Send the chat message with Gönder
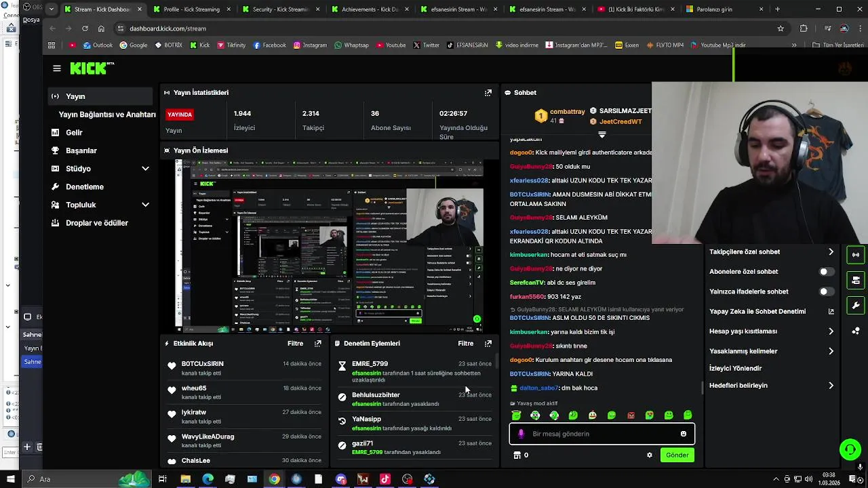The height and width of the screenshot is (488, 868). point(677,455)
